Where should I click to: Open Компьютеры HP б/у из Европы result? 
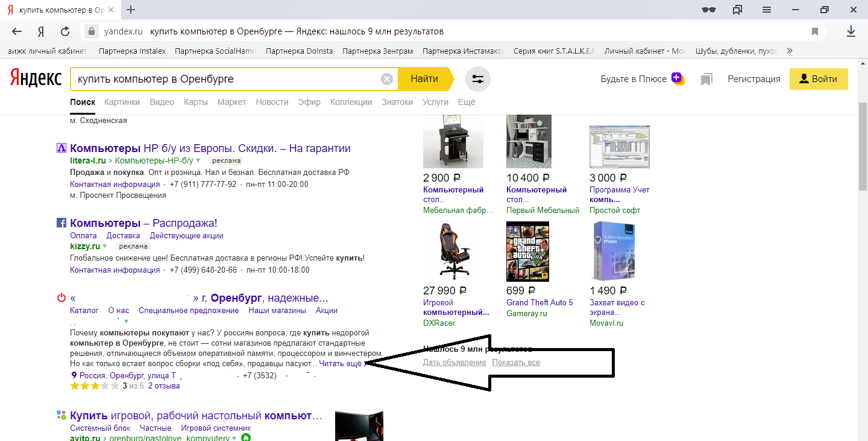pos(210,148)
